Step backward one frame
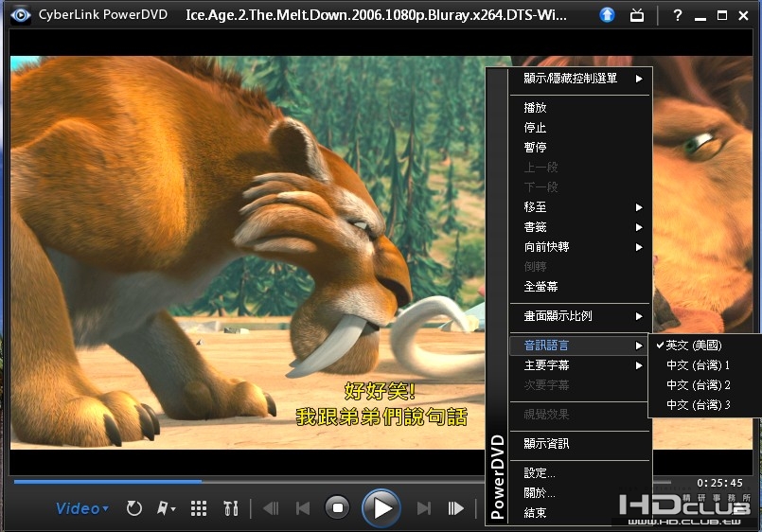This screenshot has height=532, width=762. 271,508
